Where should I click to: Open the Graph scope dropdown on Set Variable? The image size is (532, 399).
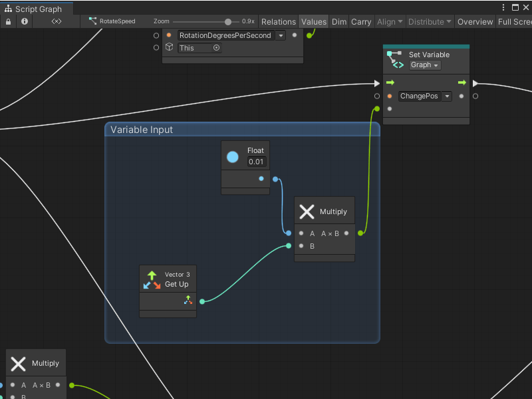[x=424, y=65]
